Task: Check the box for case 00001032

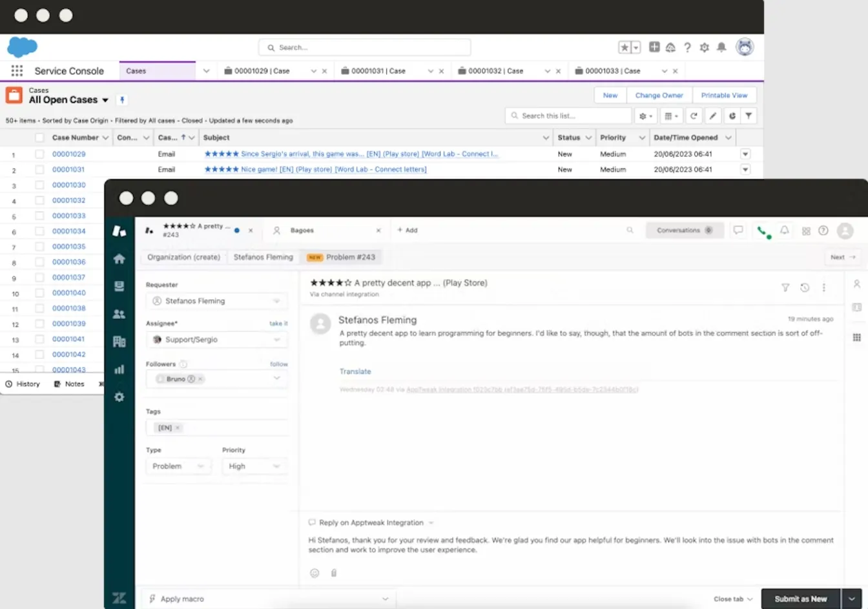Action: tap(39, 201)
